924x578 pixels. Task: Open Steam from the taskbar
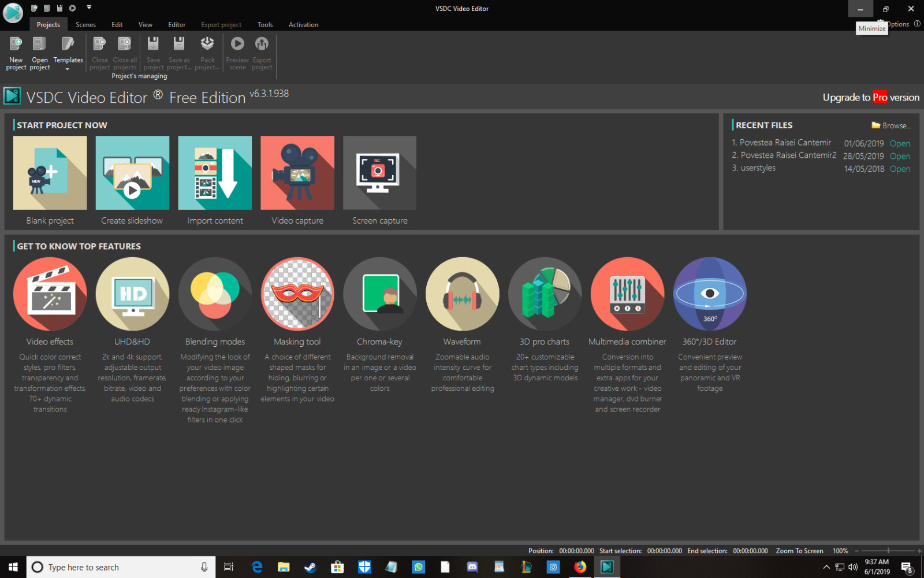tap(310, 567)
